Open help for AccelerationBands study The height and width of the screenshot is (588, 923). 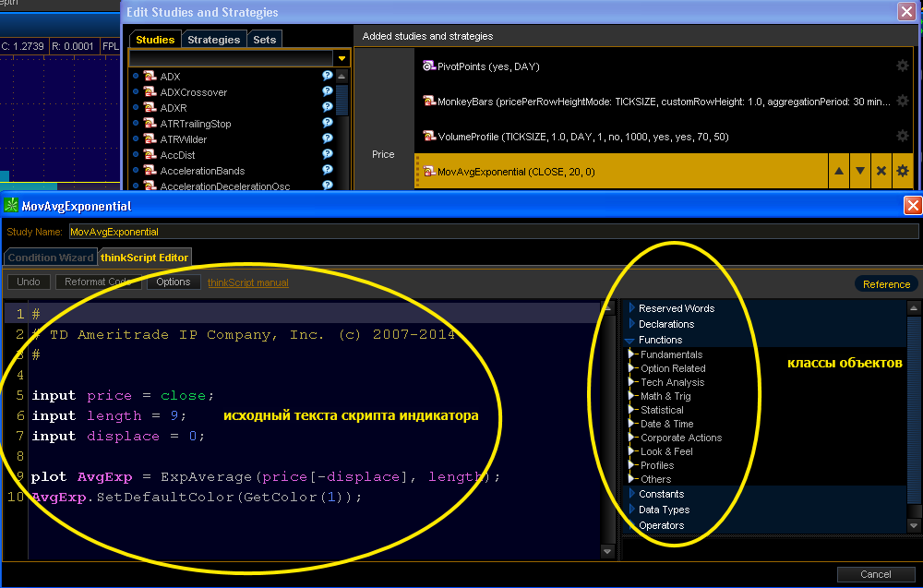328,170
